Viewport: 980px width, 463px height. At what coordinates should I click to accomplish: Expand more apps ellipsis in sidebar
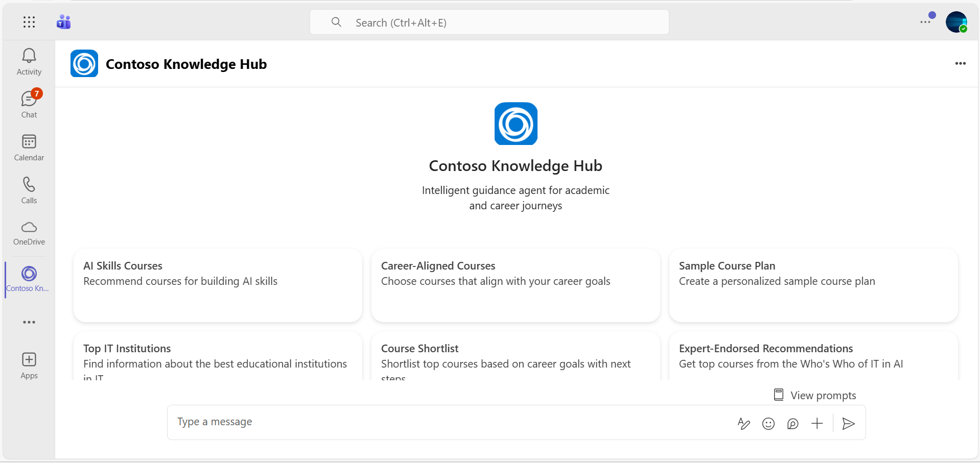click(29, 322)
